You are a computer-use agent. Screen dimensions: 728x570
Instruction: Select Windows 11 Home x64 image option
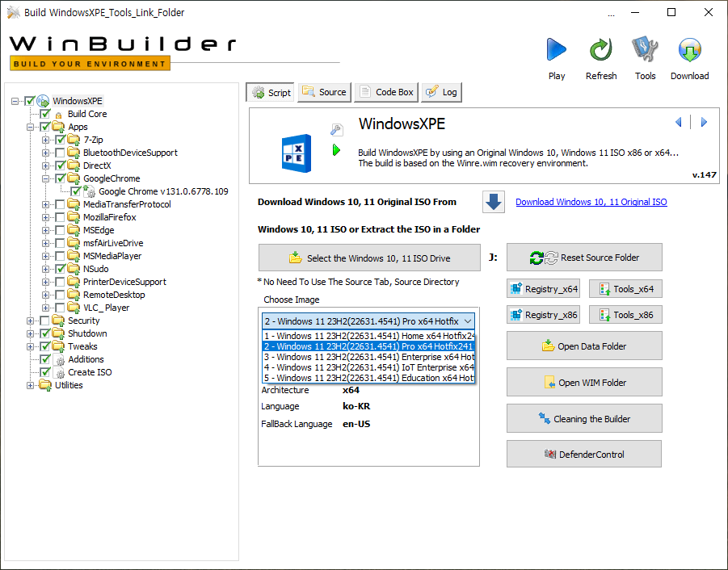[x=368, y=336]
